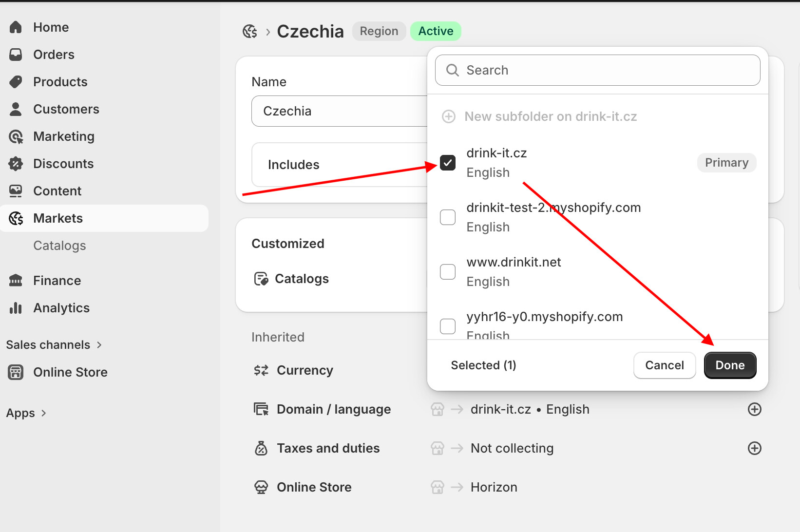Click the domain Search field
The width and height of the screenshot is (800, 532).
click(x=597, y=70)
